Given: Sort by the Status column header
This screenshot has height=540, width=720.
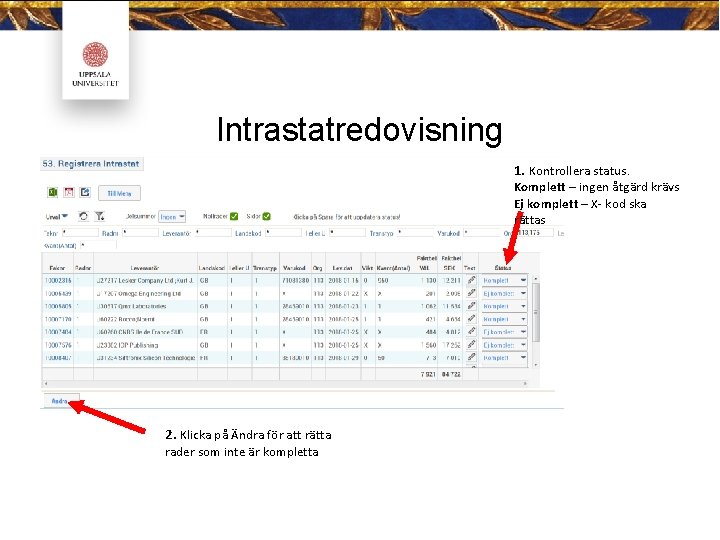Looking at the screenshot, I should (x=503, y=268).
